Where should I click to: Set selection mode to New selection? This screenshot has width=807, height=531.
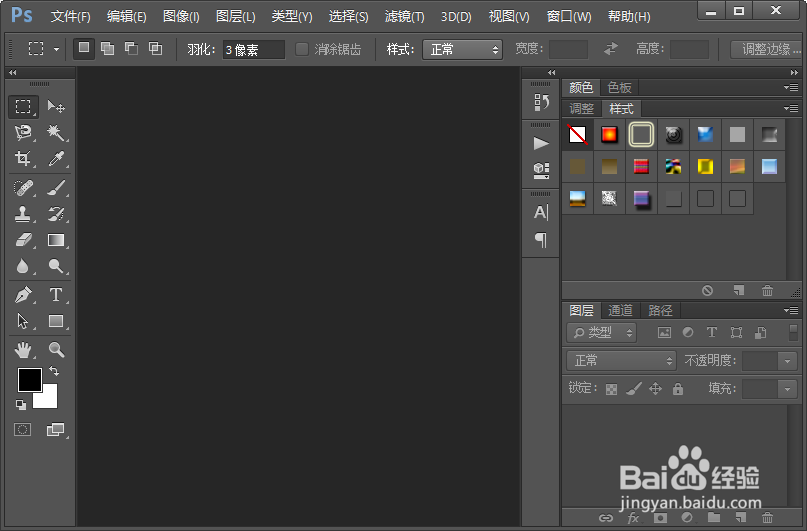[84, 49]
